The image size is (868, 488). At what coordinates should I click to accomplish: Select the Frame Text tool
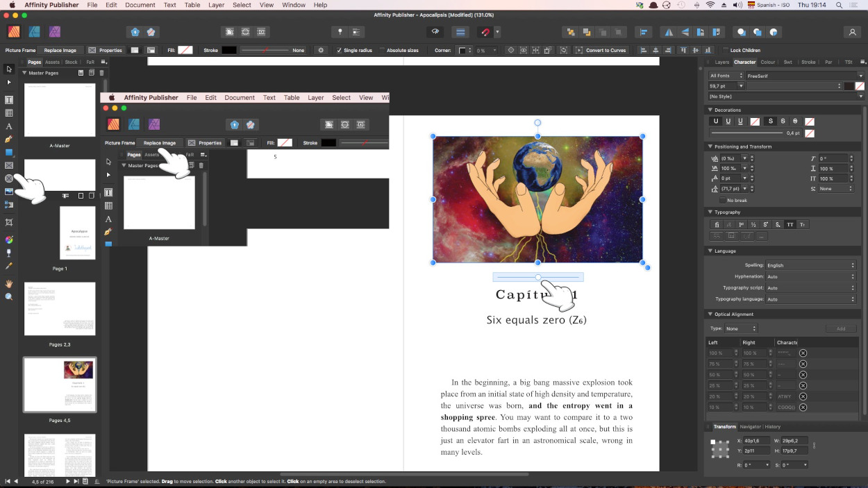9,100
